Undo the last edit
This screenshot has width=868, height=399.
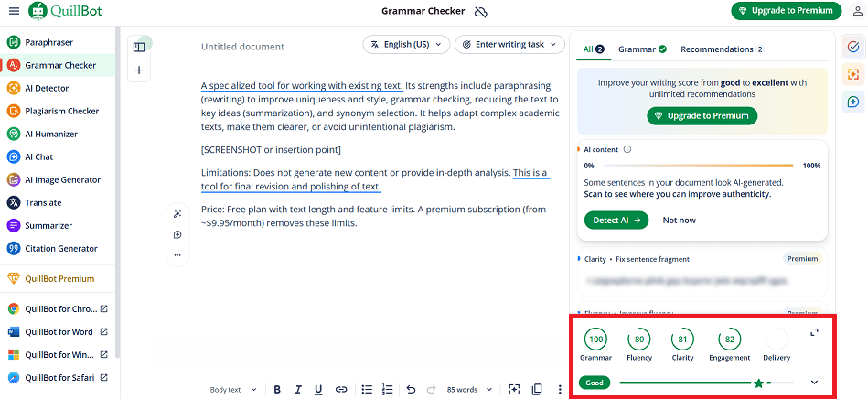coord(411,390)
